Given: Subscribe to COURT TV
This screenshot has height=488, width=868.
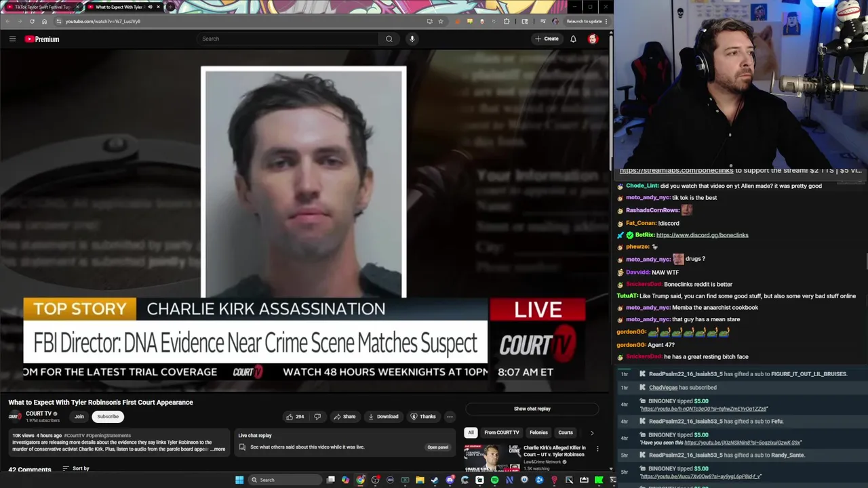Looking at the screenshot, I should (x=107, y=417).
